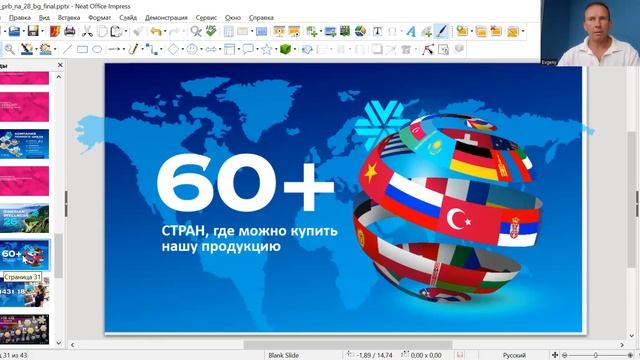Open dropdown arrow next to Save icon
The image size is (640, 360).
[42, 31]
